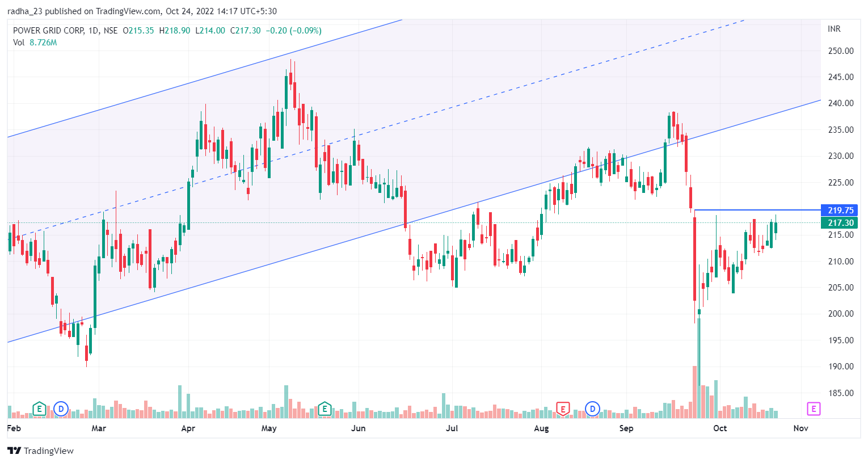Click the 225.00 price axis label

(x=841, y=183)
